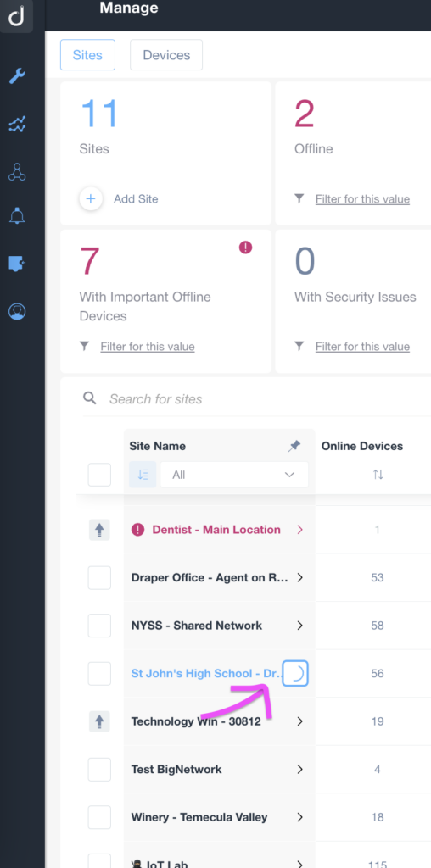Expand the Dentist - Main Location chevron

click(299, 530)
